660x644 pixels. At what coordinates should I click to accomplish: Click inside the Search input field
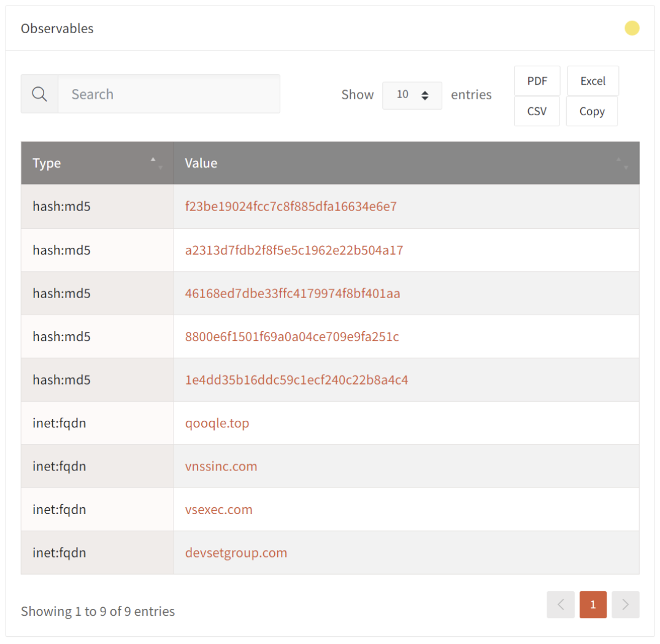[169, 94]
